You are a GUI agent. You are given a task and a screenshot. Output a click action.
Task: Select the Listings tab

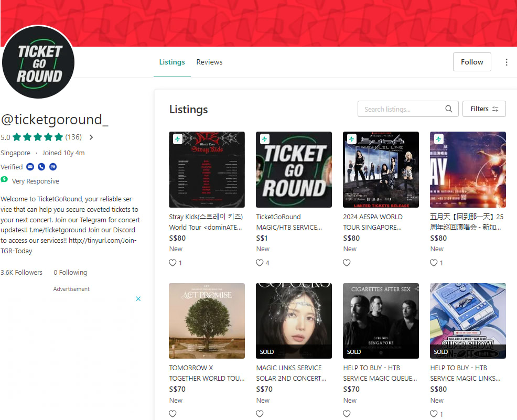pyautogui.click(x=172, y=62)
